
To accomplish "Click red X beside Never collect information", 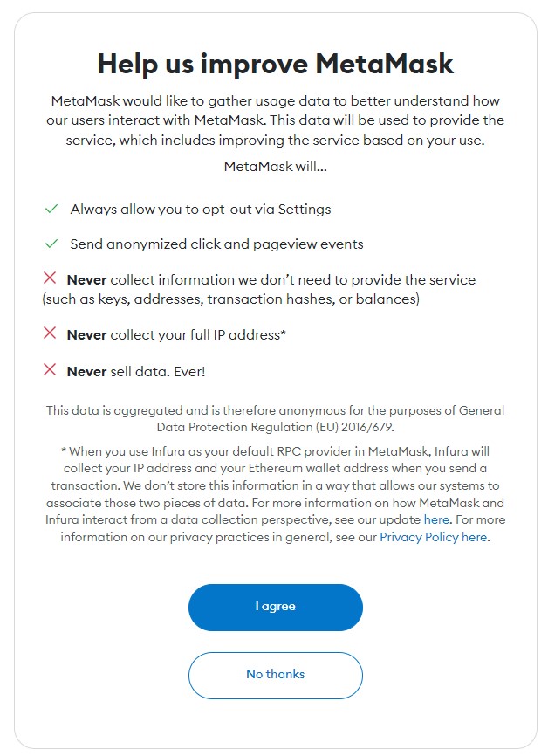I will pos(50,278).
